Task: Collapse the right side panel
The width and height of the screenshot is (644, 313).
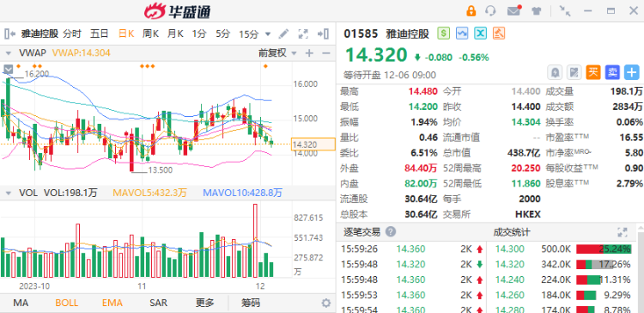Action: coord(323,34)
